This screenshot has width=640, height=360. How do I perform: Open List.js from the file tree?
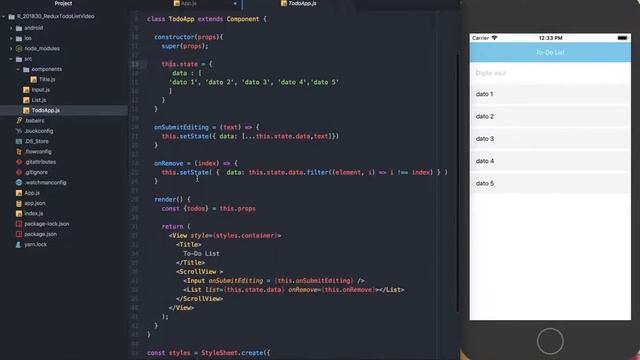point(39,100)
